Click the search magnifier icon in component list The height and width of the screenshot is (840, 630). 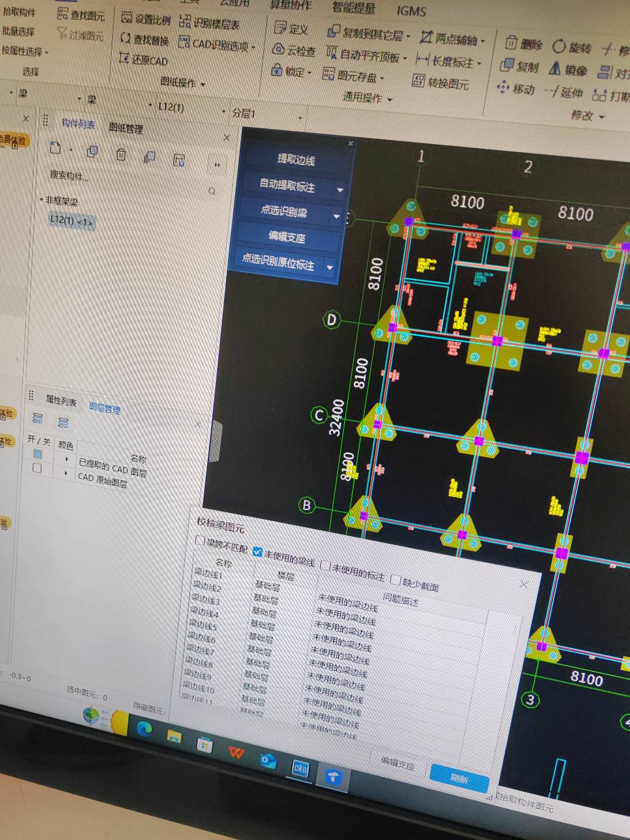coord(212,191)
